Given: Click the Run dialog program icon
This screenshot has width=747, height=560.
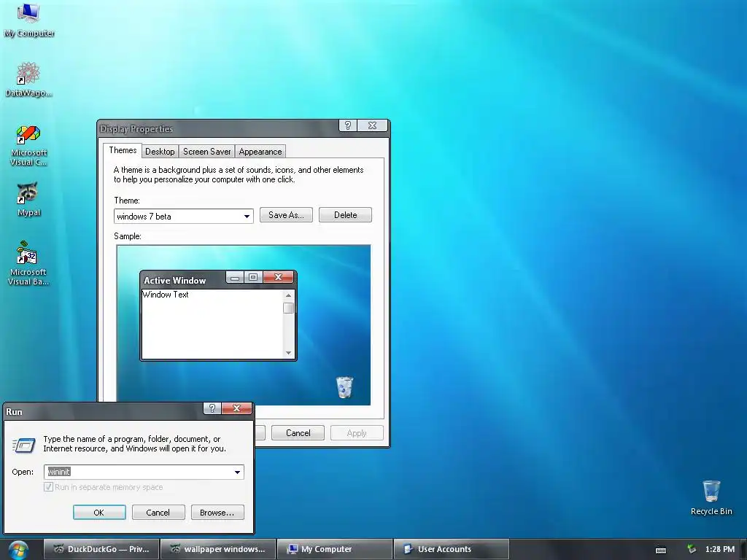Looking at the screenshot, I should (x=24, y=445).
